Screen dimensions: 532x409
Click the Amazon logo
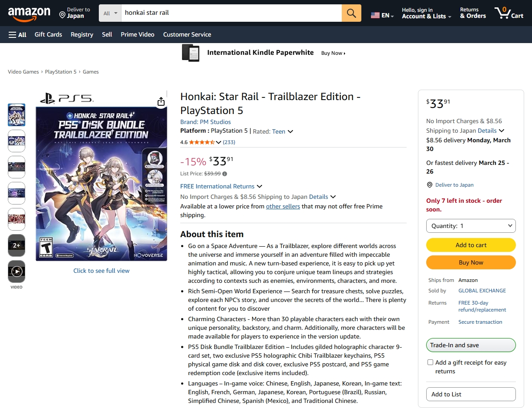tap(29, 13)
